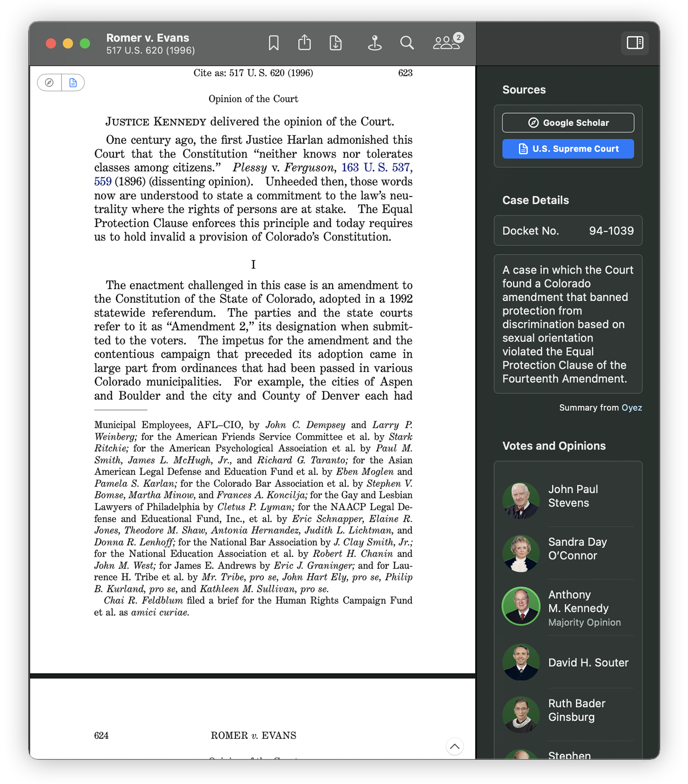Select the Google Scholar source
Screen dimensions: 688x784
568,123
